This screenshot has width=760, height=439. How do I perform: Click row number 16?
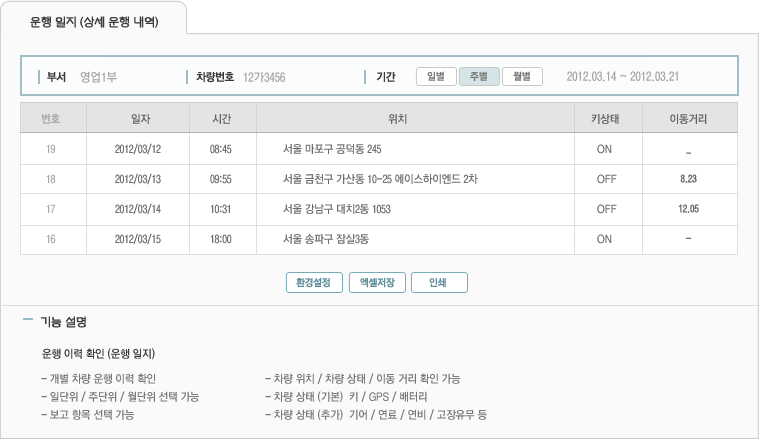(51, 239)
